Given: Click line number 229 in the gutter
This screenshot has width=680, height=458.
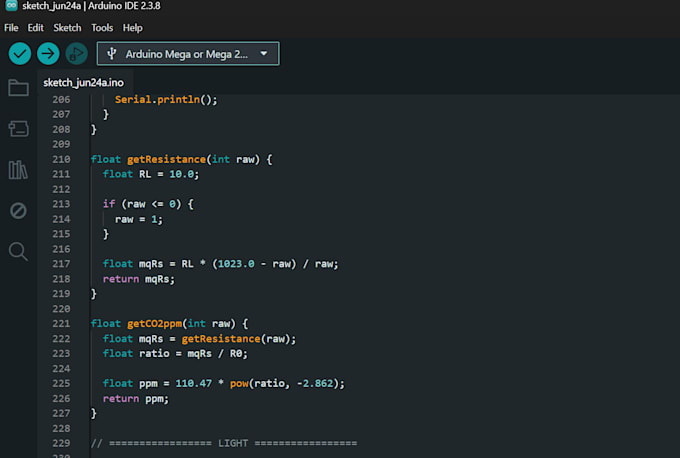Looking at the screenshot, I should [61, 443].
